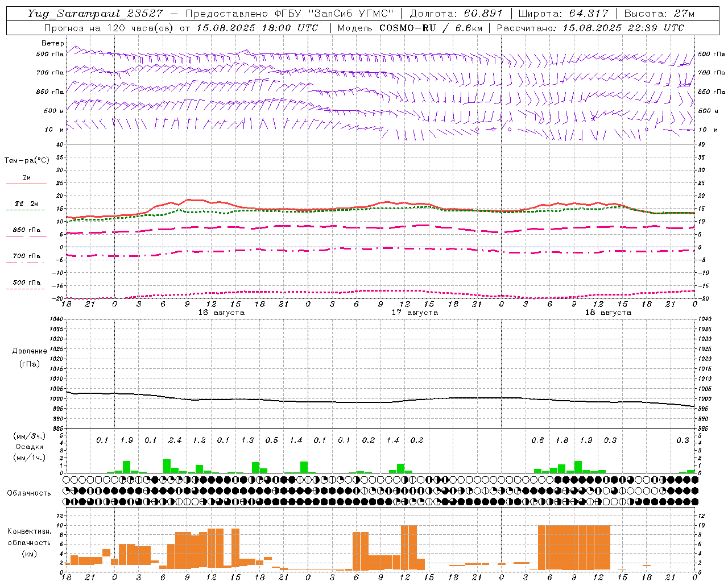Screen dimensions: 728x582
Task: Click the solid red line swatch under 2м
Action: [26, 184]
